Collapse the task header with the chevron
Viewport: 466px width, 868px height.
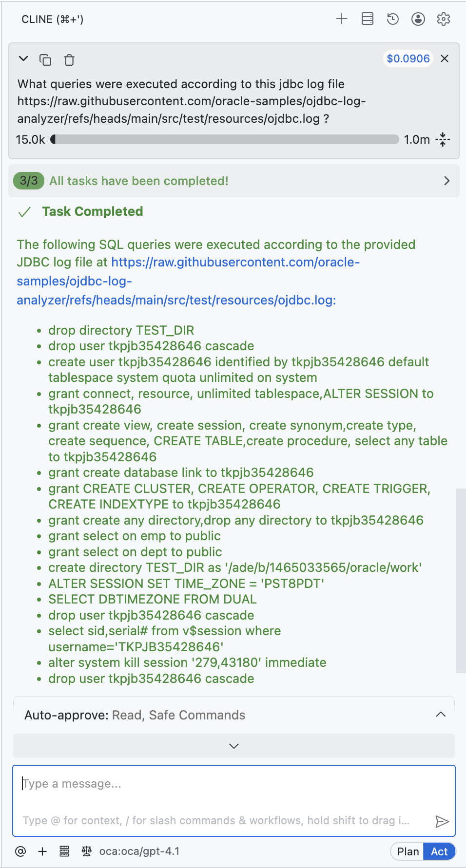pos(23,58)
